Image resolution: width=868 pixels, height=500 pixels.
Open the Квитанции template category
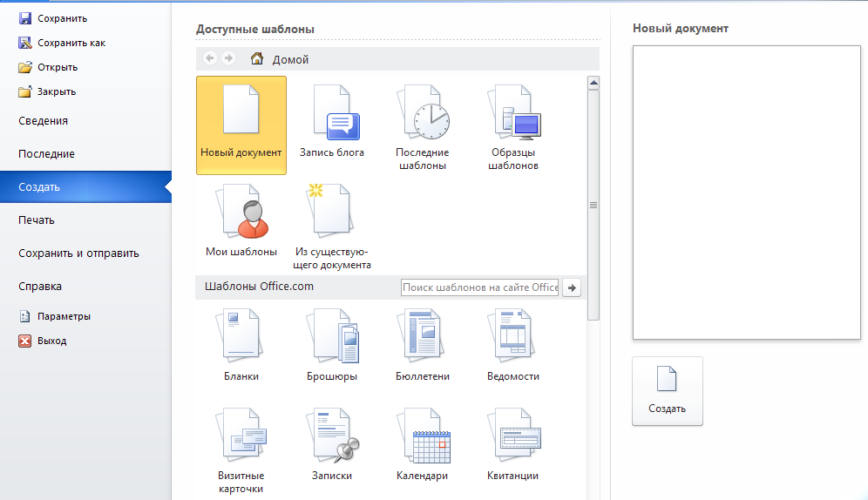coord(513,444)
